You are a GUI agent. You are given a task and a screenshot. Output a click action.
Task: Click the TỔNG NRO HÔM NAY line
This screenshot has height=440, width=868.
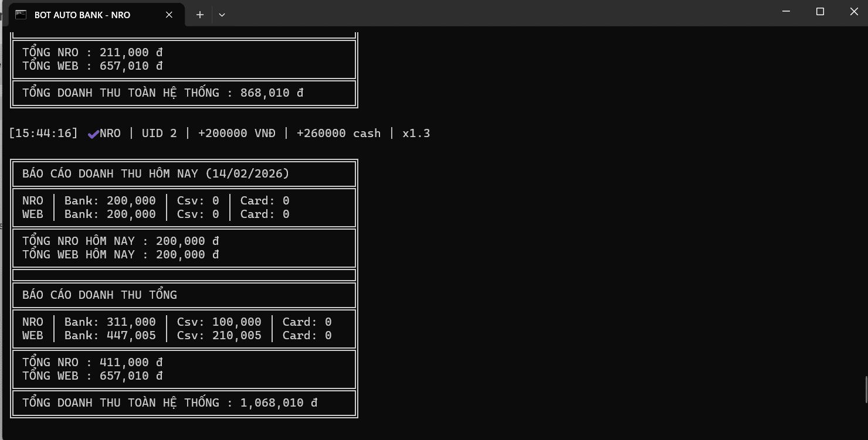(121, 241)
